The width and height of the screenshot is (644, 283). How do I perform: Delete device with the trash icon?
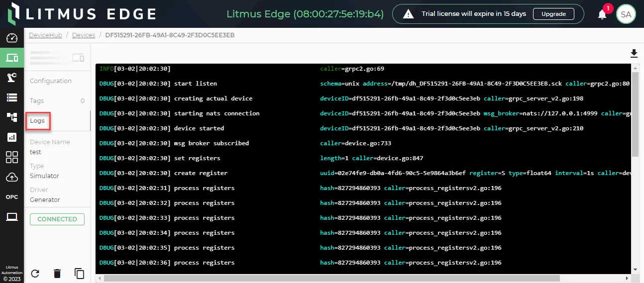point(57,273)
